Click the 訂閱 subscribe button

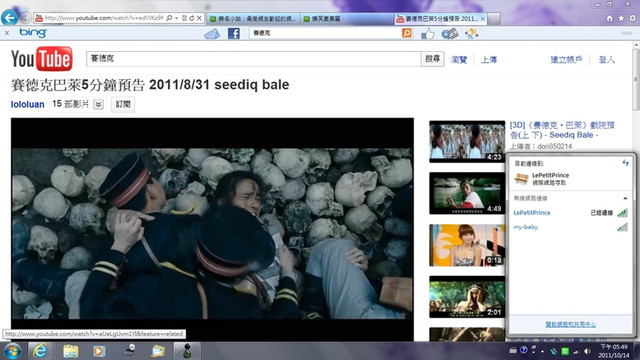pyautogui.click(x=123, y=104)
